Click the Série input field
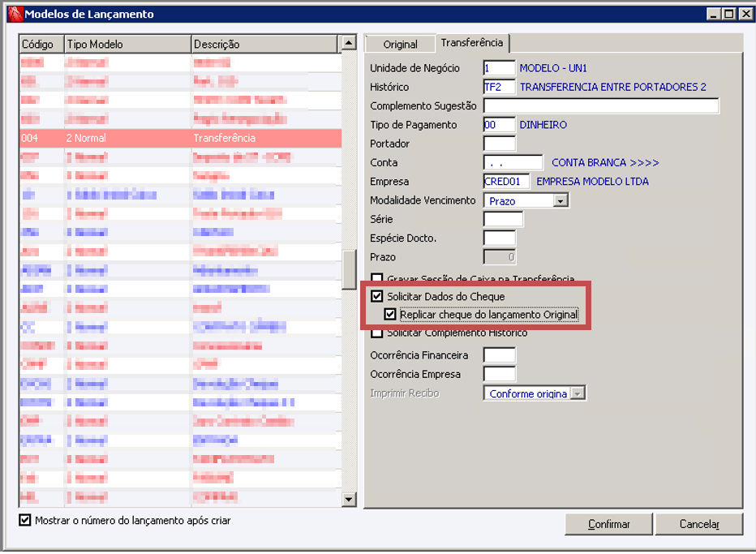756x554 pixels. pyautogui.click(x=504, y=219)
